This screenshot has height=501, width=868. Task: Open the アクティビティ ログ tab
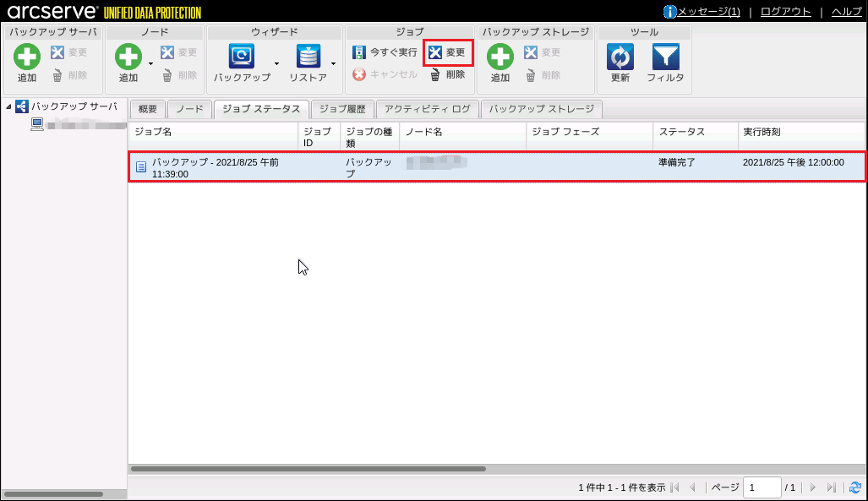pyautogui.click(x=428, y=109)
